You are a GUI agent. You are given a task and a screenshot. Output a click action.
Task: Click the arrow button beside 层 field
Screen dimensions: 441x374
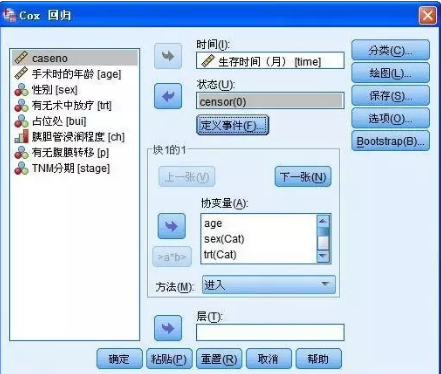click(x=168, y=328)
